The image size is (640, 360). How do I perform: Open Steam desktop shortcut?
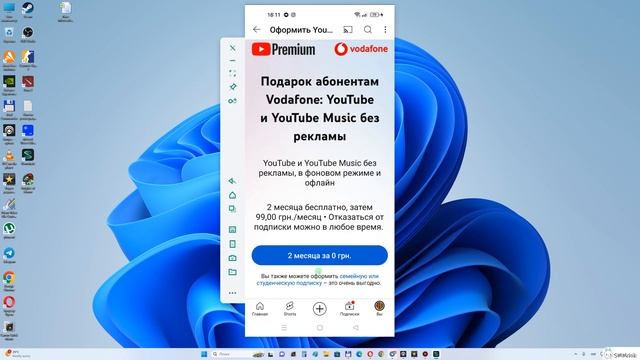click(28, 10)
